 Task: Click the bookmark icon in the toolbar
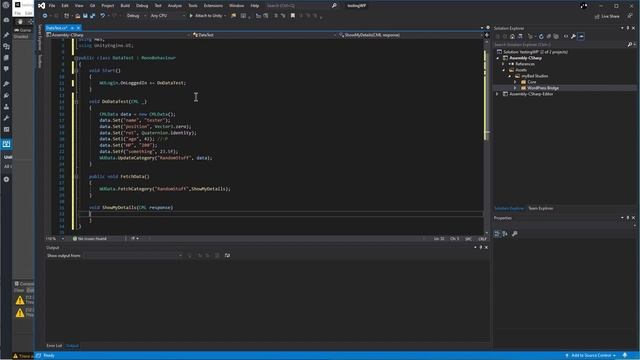click(293, 16)
